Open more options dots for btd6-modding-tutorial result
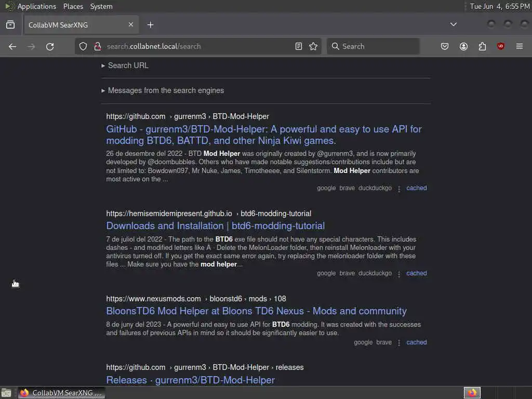The width and height of the screenshot is (532, 399). pos(399,274)
